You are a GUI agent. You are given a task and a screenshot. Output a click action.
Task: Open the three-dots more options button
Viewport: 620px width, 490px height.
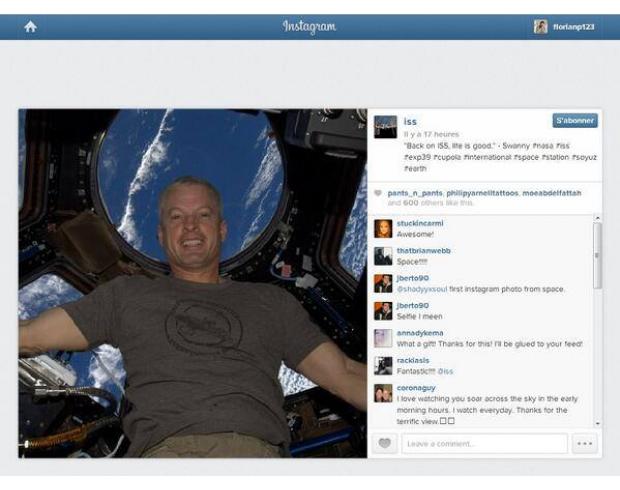pyautogui.click(x=584, y=443)
